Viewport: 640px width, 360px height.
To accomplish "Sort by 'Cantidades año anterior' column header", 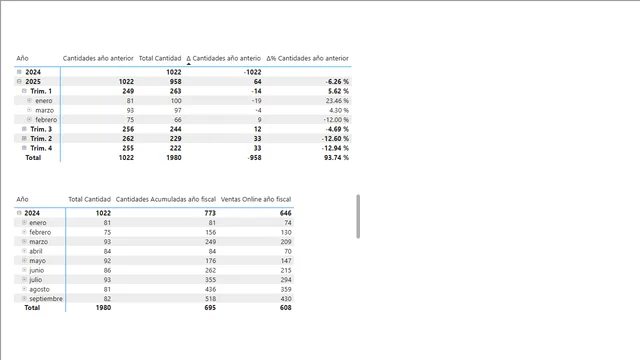I will (98, 58).
